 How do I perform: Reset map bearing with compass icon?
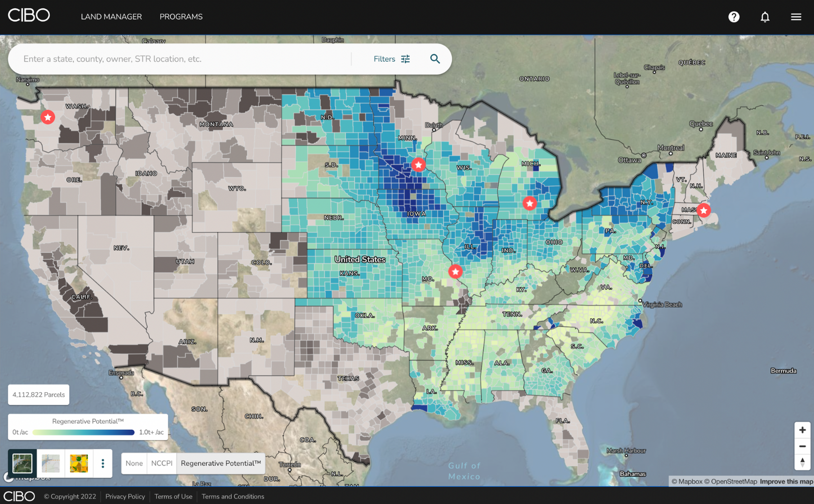pyautogui.click(x=802, y=462)
